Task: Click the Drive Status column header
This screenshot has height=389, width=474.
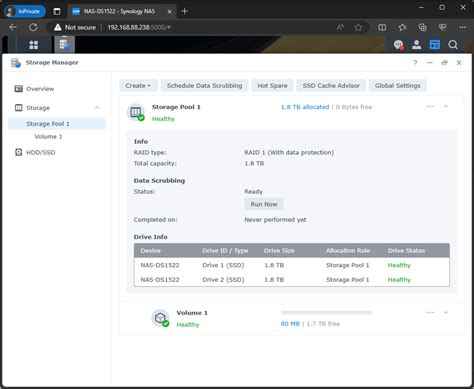Action: 406,251
